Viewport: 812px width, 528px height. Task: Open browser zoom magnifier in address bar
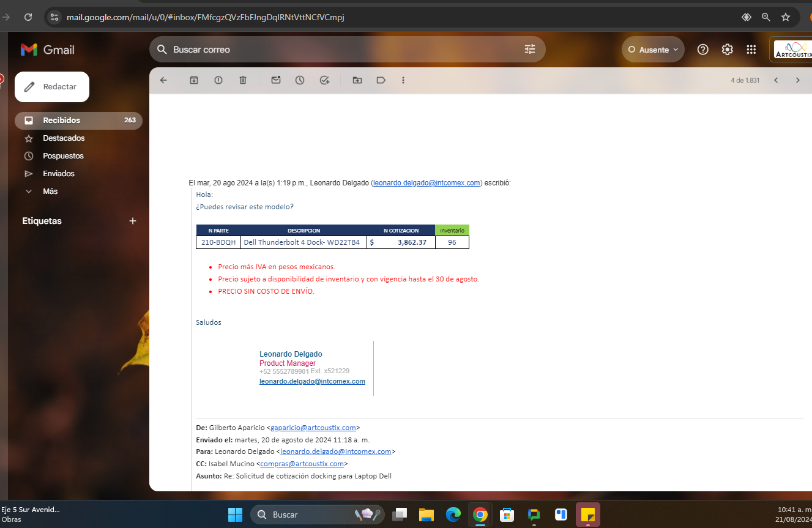[765, 17]
